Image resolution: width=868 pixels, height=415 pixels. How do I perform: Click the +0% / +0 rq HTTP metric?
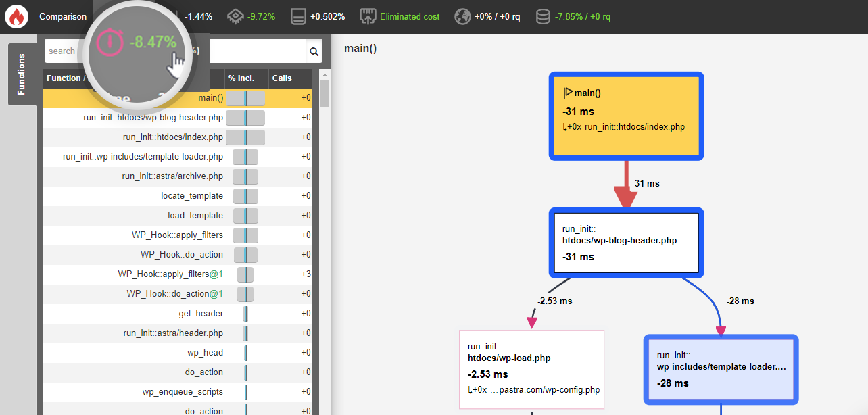(x=498, y=16)
